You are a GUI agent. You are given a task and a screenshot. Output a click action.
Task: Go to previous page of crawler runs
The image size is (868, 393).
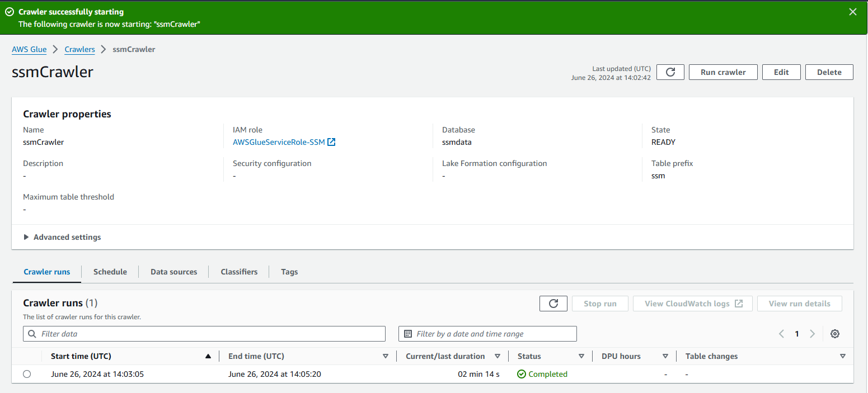(781, 334)
